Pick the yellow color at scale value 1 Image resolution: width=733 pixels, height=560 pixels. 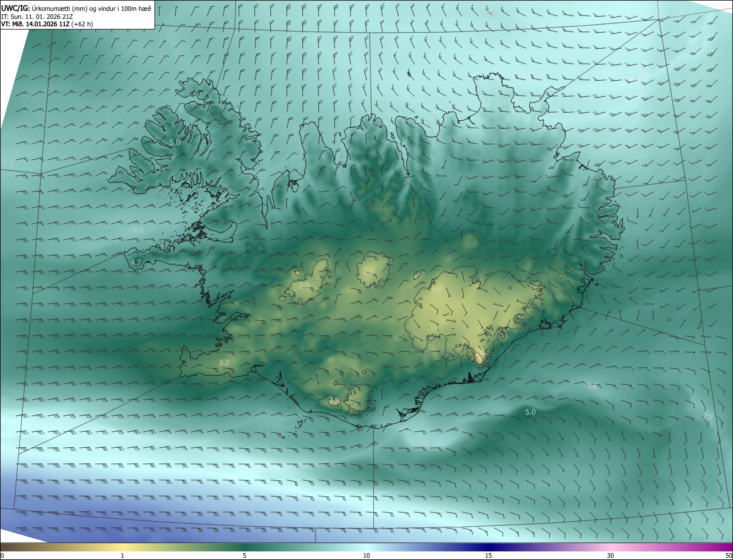pos(123,547)
